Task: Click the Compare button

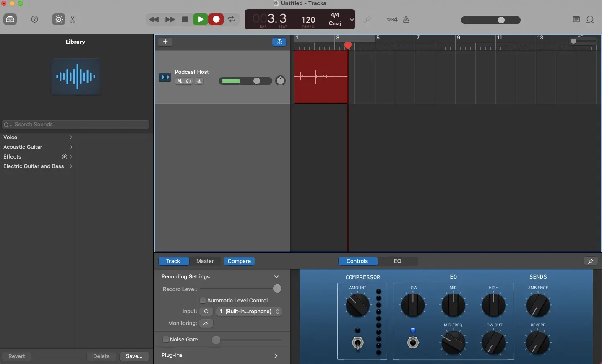Action: [239, 261]
